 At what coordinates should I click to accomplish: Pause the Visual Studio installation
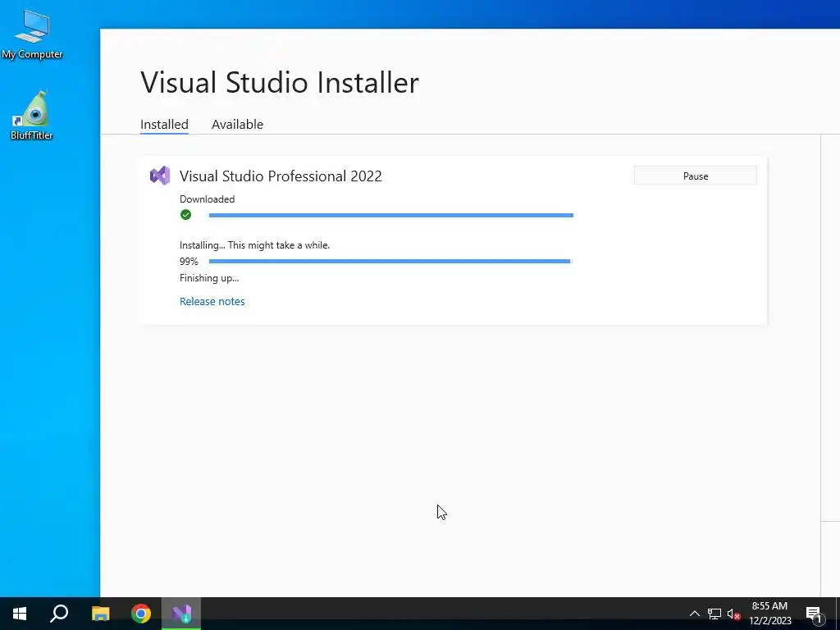(696, 176)
